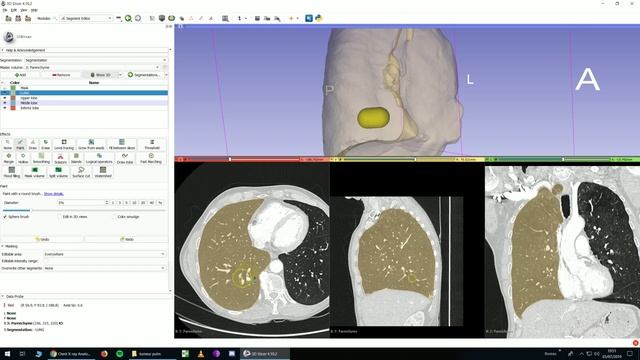Select the Fast Marching effect
The width and height of the screenshot is (640, 360).
click(151, 158)
